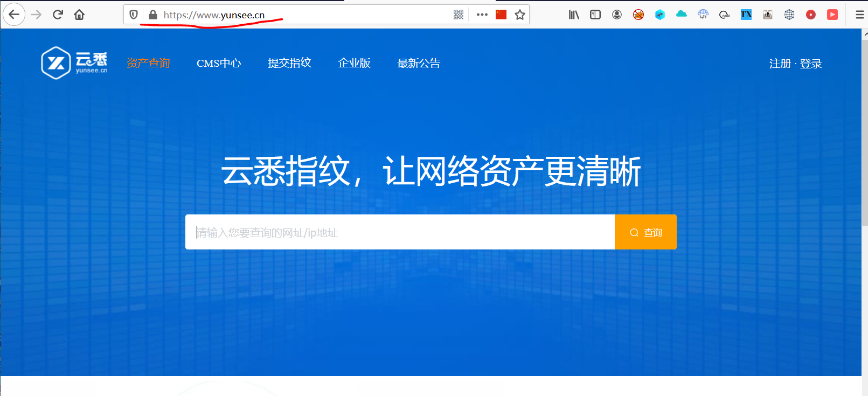Open the tracking protection shield
Viewport: 868px width, 396px height.
point(134,15)
